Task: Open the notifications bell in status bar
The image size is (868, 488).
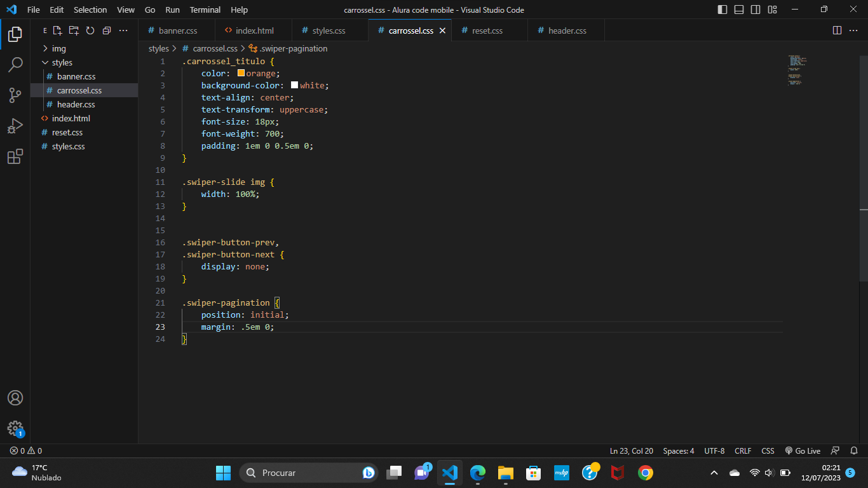Action: click(x=854, y=451)
